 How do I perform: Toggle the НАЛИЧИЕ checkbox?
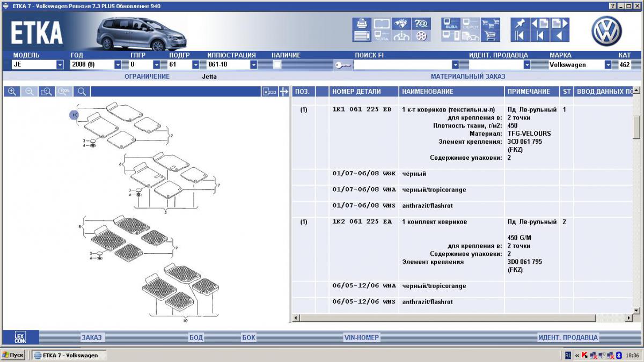277,64
